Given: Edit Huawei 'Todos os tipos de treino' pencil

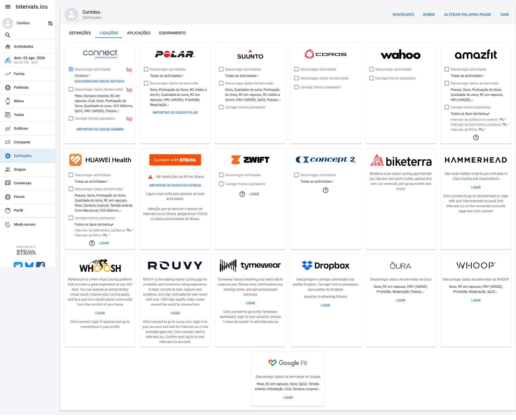Looking at the screenshot, I should (x=112, y=225).
